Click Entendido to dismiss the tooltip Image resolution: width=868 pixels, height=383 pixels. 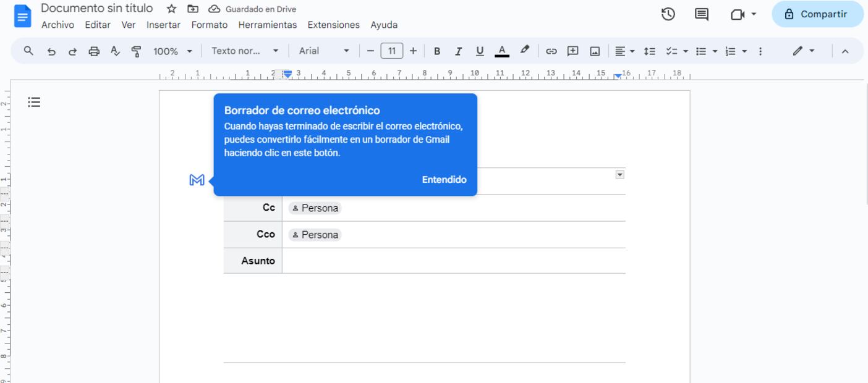click(x=444, y=180)
